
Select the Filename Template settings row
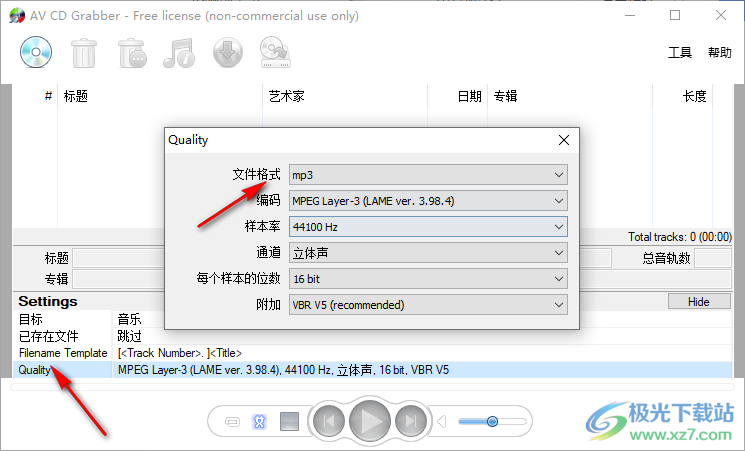tap(372, 353)
